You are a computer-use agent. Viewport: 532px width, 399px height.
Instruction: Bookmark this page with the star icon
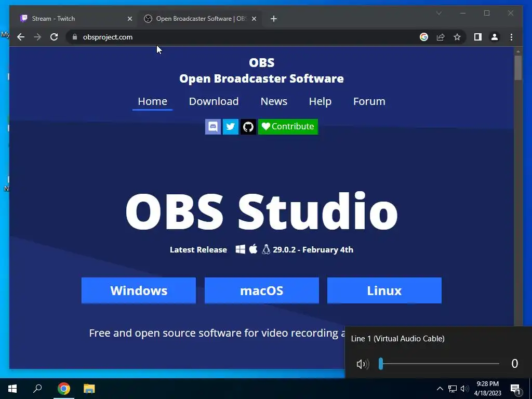click(457, 37)
